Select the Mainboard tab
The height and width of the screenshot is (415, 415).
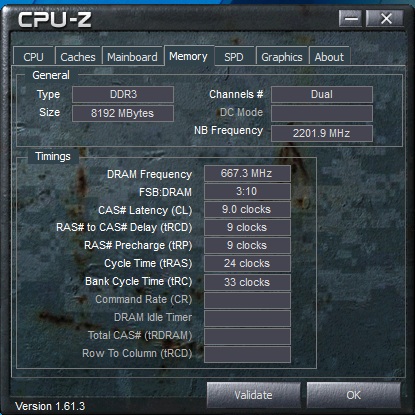(132, 56)
